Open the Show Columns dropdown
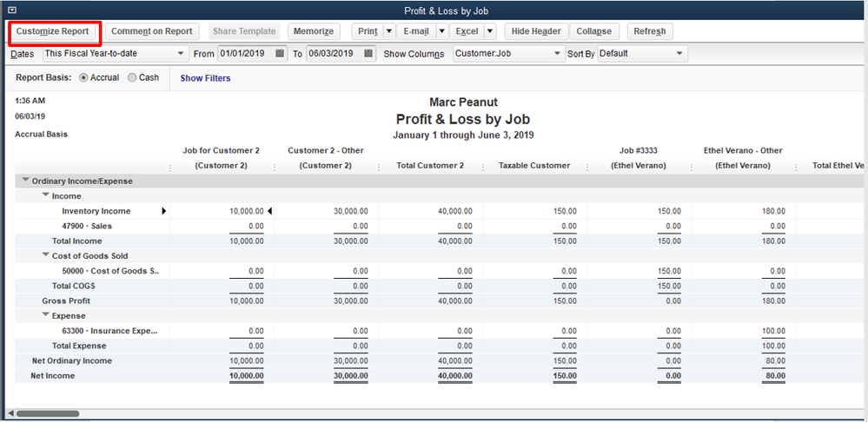 pos(558,54)
